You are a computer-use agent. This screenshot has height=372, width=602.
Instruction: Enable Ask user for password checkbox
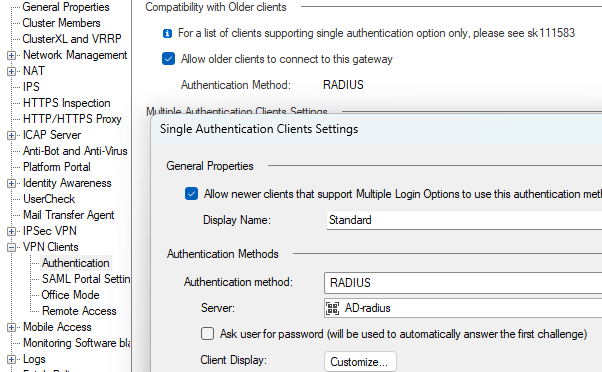208,334
